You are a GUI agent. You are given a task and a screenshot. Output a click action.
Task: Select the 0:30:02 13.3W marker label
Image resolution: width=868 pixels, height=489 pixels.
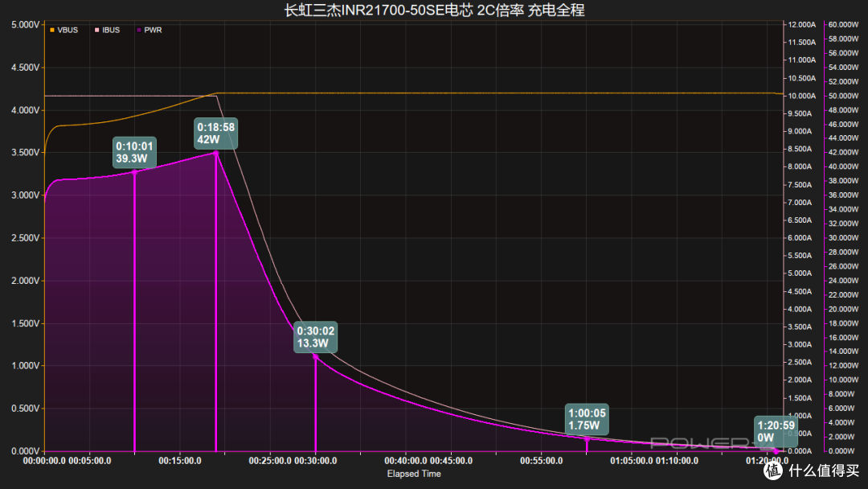pyautogui.click(x=316, y=337)
